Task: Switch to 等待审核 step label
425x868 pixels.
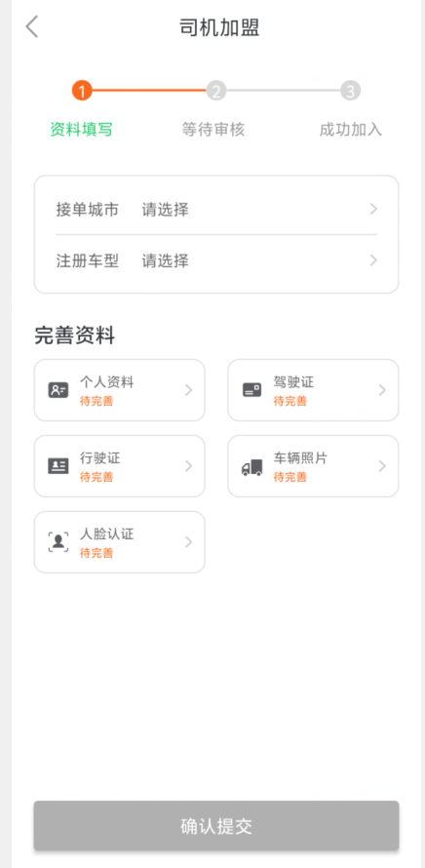Action: point(213,130)
